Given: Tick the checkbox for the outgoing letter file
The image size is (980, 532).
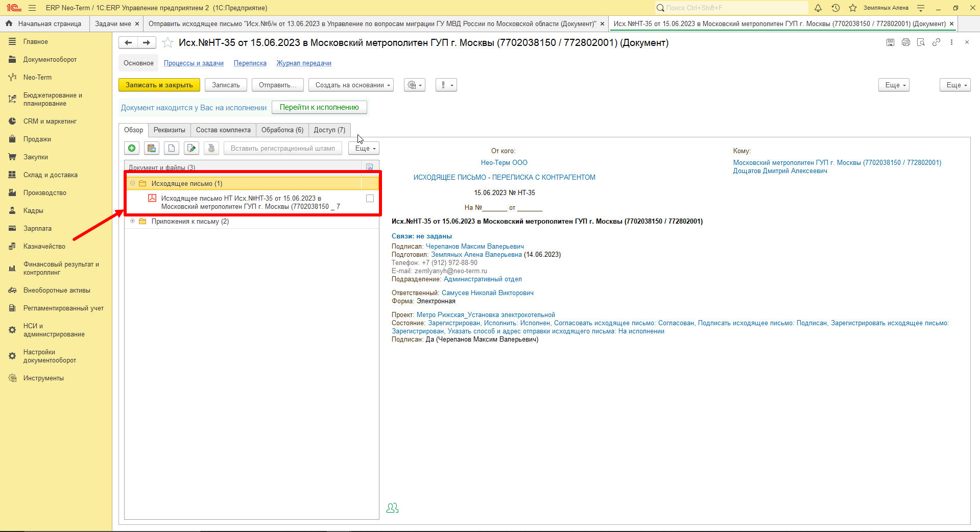Looking at the screenshot, I should pyautogui.click(x=370, y=198).
